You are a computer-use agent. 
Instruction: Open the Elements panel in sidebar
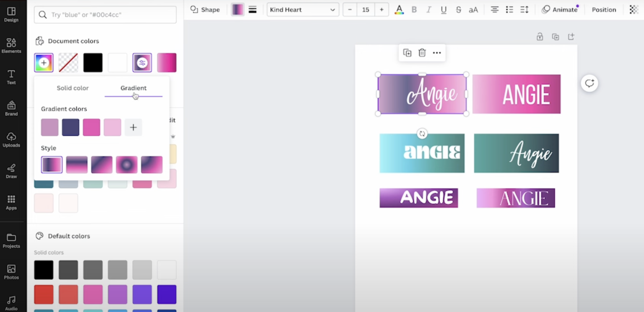tap(11, 45)
